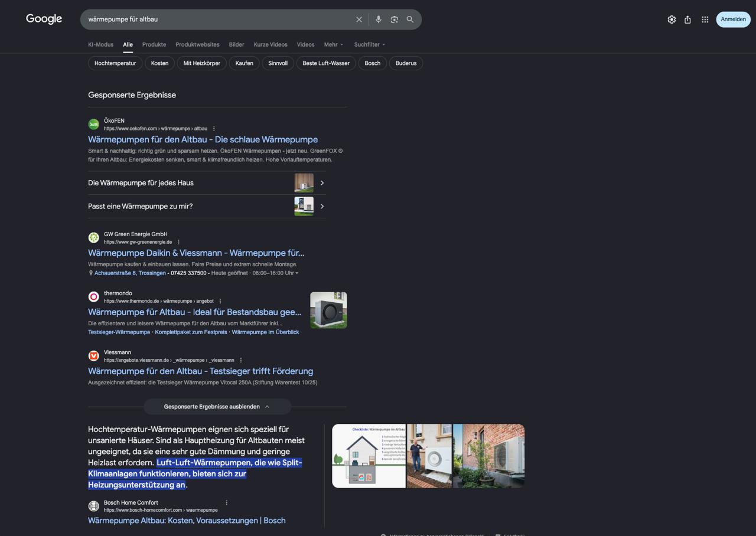Open three-dot menu for Viessmann ad

(241, 360)
